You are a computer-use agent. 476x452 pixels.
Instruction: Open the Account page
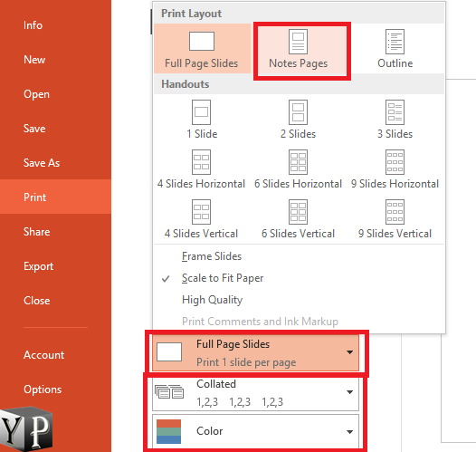point(55,355)
